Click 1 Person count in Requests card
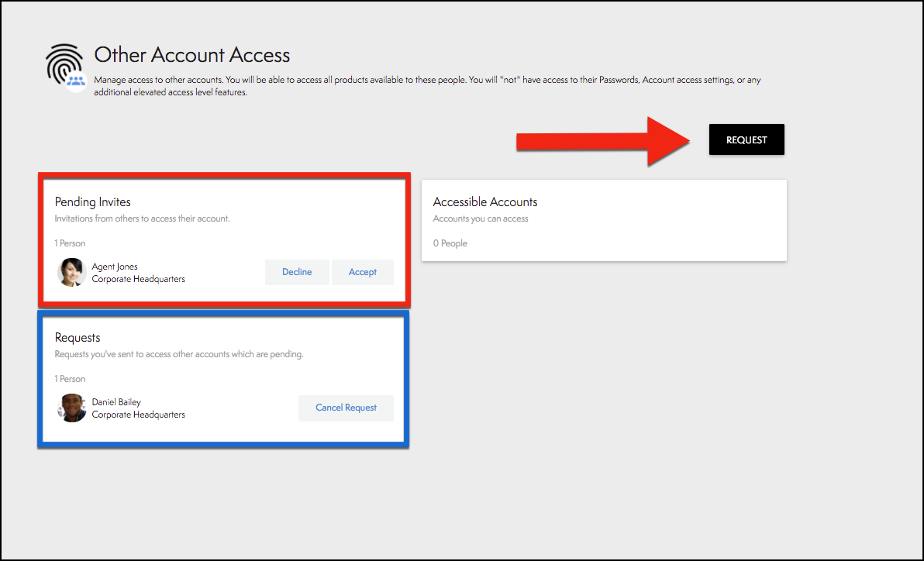This screenshot has width=924, height=561. (70, 379)
